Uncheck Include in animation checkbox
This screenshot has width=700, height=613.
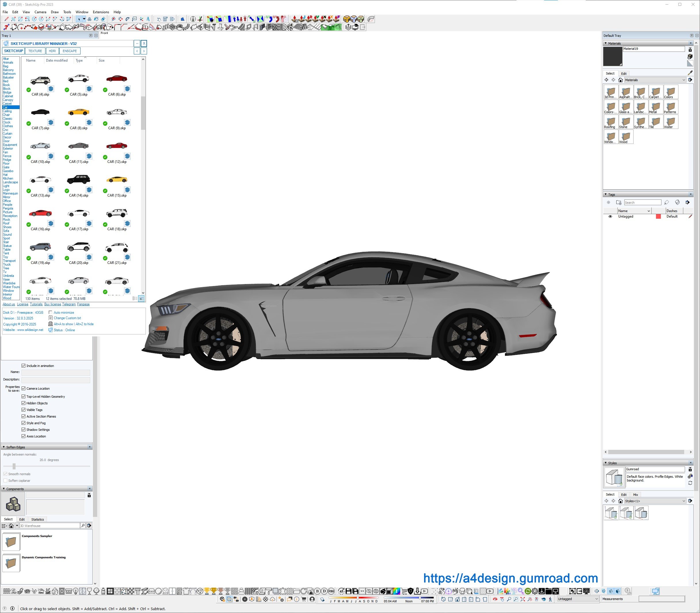point(24,366)
